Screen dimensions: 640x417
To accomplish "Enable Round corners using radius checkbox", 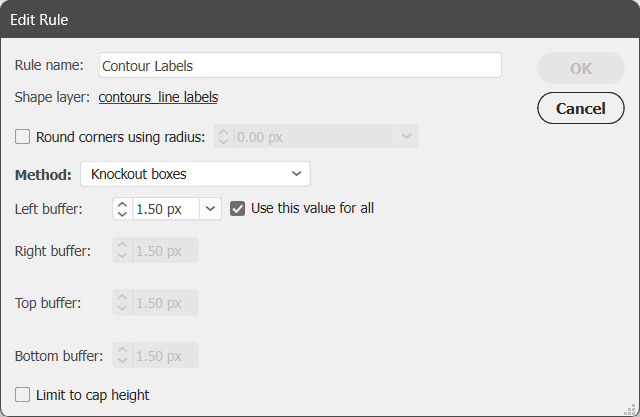I will [x=22, y=137].
